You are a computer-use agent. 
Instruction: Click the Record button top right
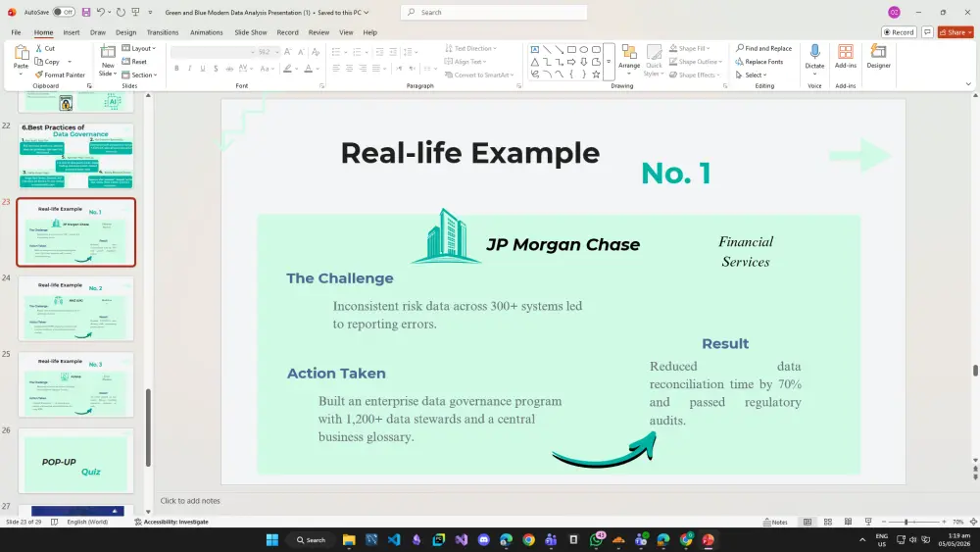pos(899,32)
